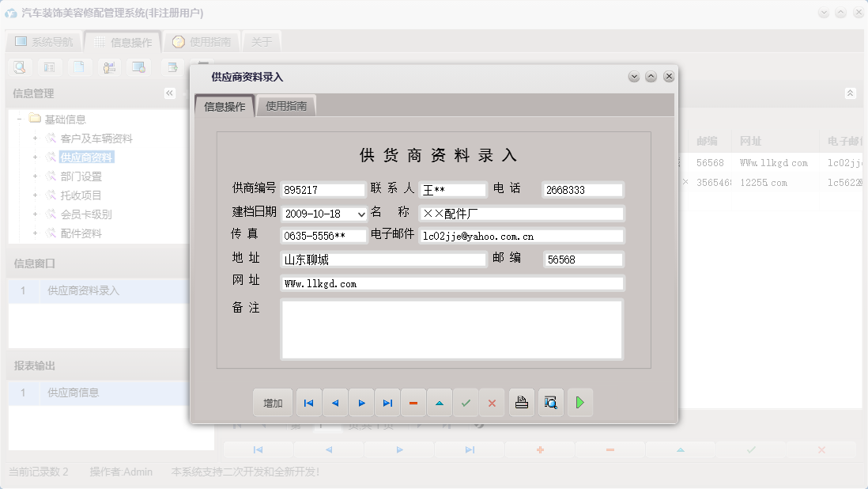Jump to the first record with the skip-back icon
The image size is (868, 489).
pyautogui.click(x=308, y=403)
